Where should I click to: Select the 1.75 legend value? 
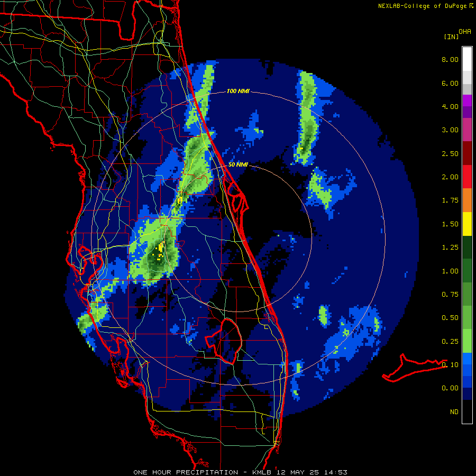click(450, 200)
